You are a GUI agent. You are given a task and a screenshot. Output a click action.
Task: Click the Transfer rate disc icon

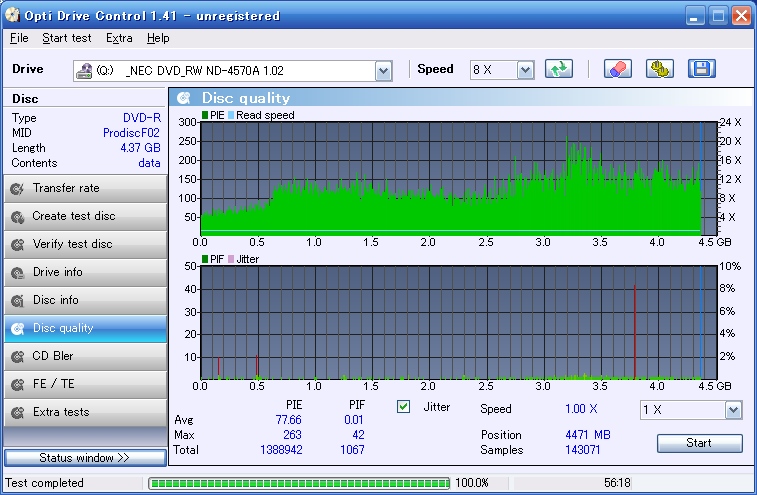17,188
